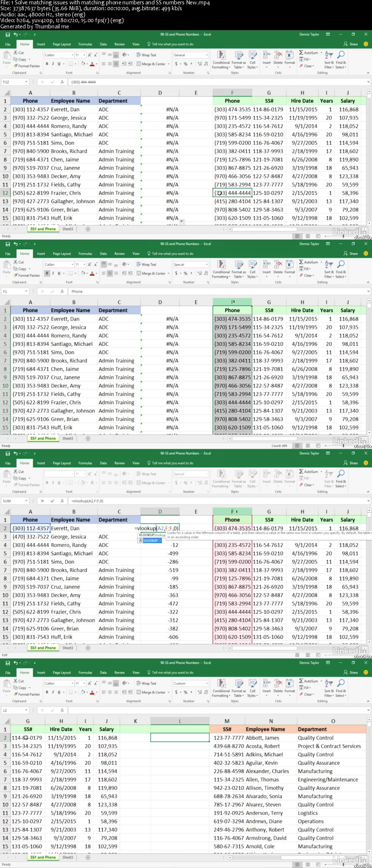Select the highlighted VLOOKUP autocomplete suggestion
This screenshot has height=868, width=372.
[150, 540]
